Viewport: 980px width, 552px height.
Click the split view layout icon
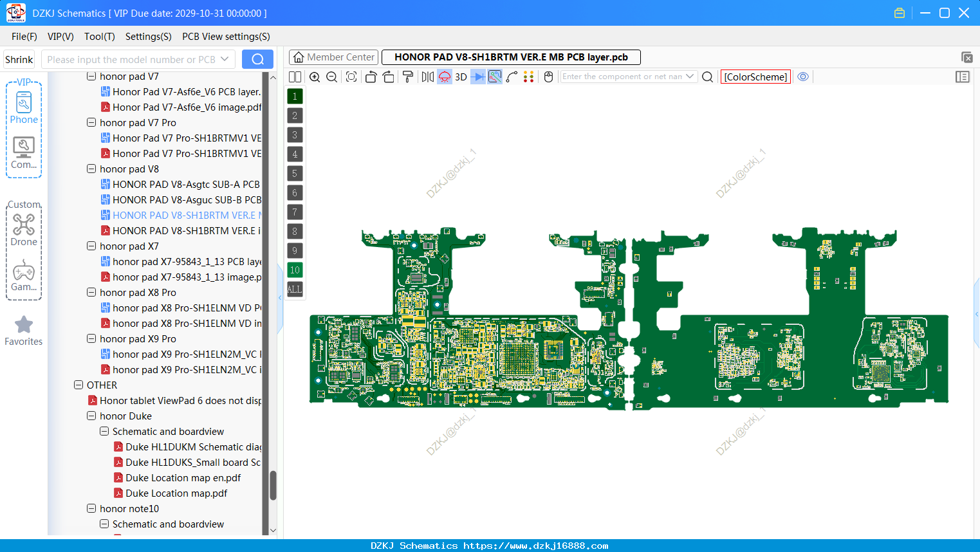coord(295,77)
